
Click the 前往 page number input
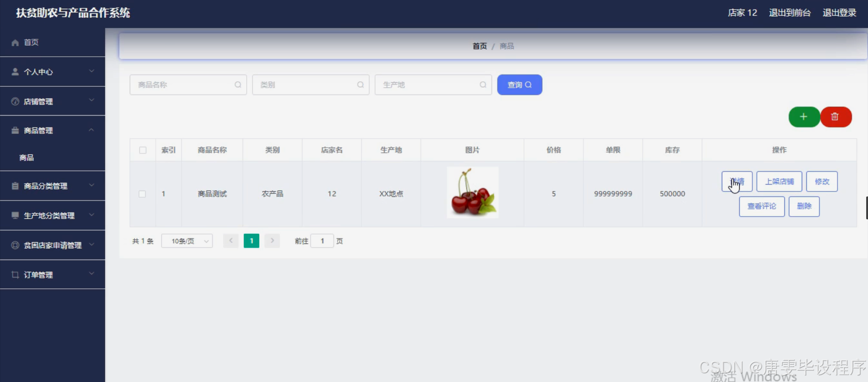click(x=322, y=241)
